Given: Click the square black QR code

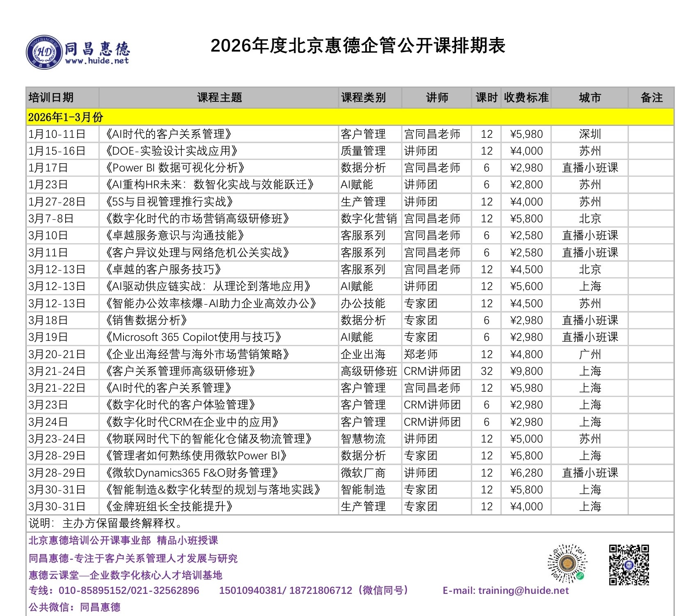Looking at the screenshot, I should 628,565.
